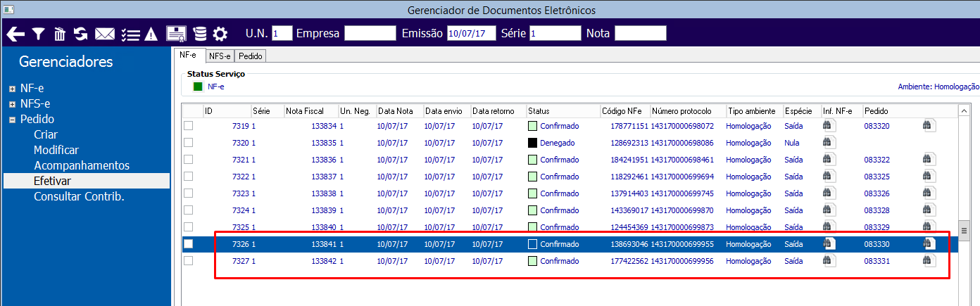
Task: Click the back arrow icon in toolbar
Action: pyautogui.click(x=15, y=34)
